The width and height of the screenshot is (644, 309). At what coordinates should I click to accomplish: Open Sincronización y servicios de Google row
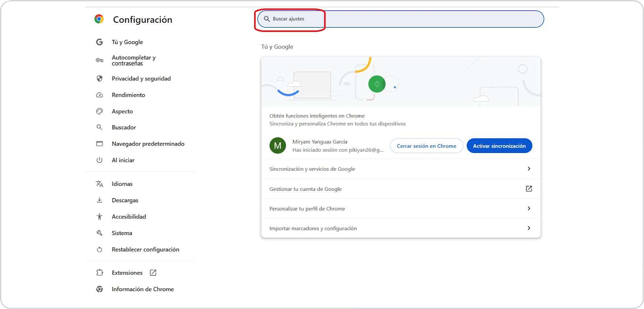point(401,169)
